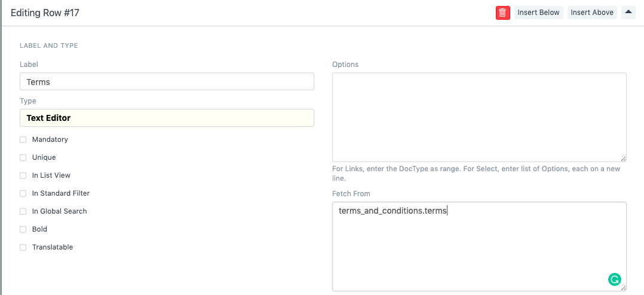
Task: Tick the Unique checkbox
Action: click(x=23, y=157)
